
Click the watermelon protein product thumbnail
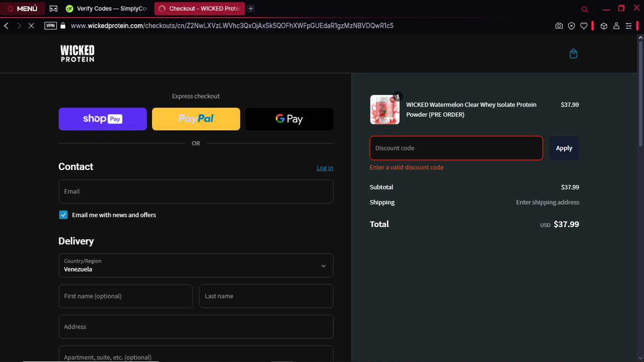385,110
